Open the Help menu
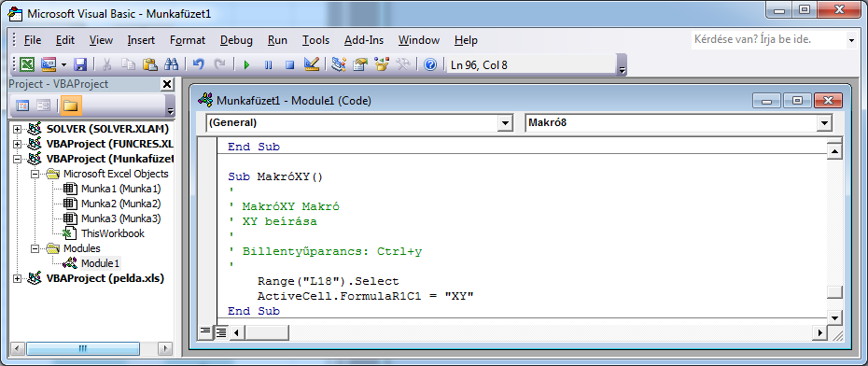Viewport: 868px width, 366px height. 466,40
